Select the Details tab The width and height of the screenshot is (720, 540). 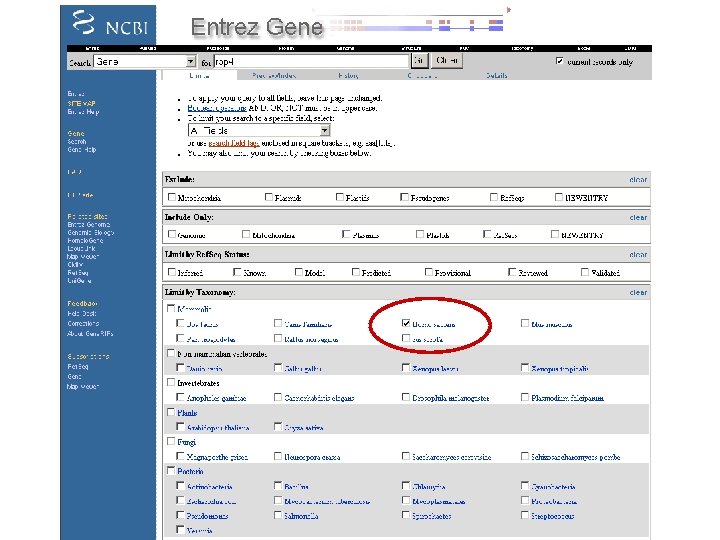(496, 75)
